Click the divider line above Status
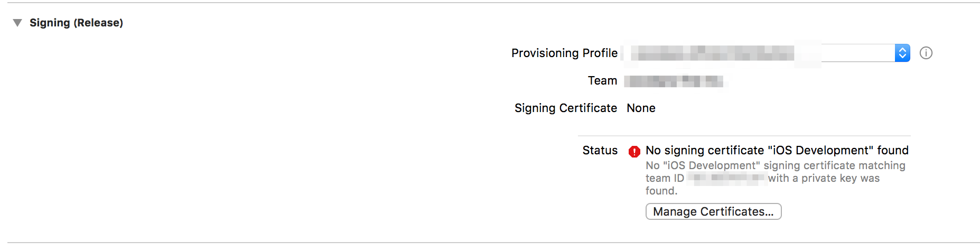Screen dimensions: 980x250 [x=744, y=136]
